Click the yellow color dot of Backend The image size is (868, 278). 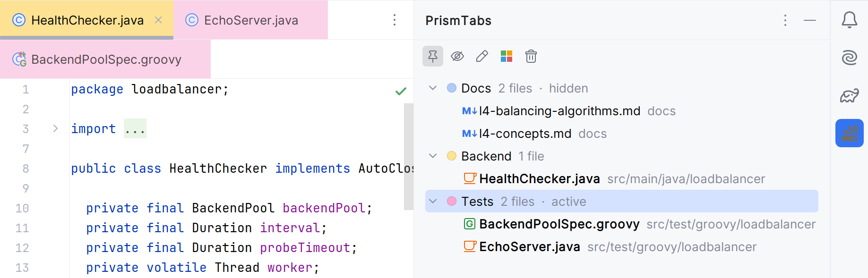point(452,156)
